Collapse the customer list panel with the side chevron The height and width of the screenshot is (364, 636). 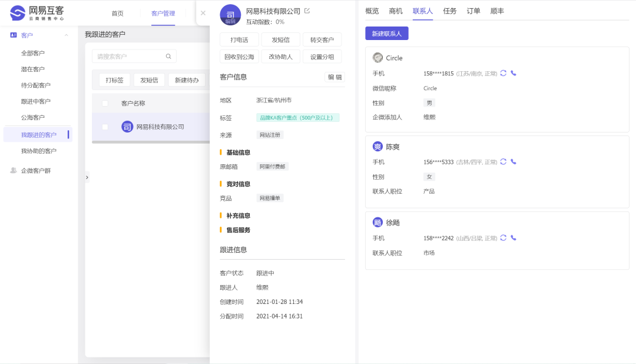(x=87, y=177)
